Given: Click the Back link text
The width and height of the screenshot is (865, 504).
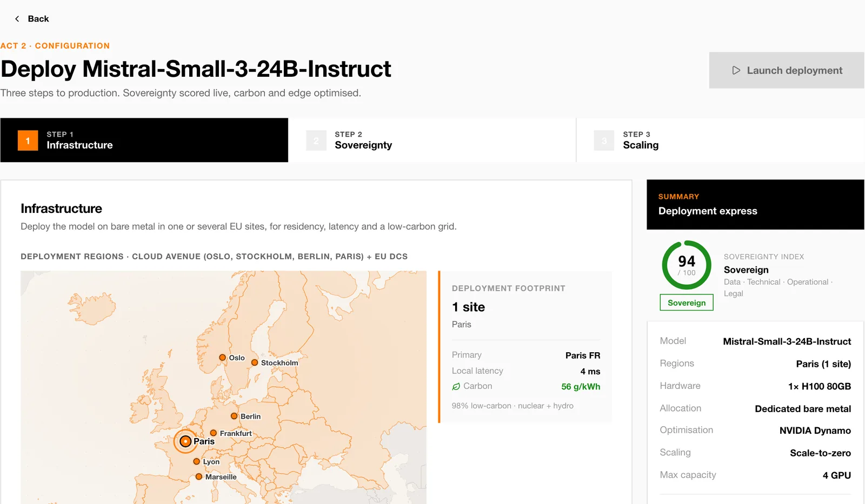Looking at the screenshot, I should [38, 19].
